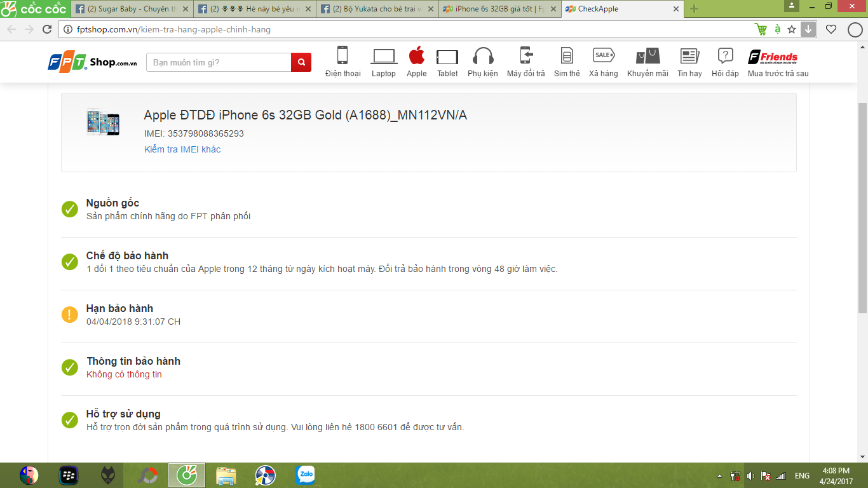The width and height of the screenshot is (868, 488).
Task: Click the green 'à' Vietnamese typing icon
Action: 777,29
